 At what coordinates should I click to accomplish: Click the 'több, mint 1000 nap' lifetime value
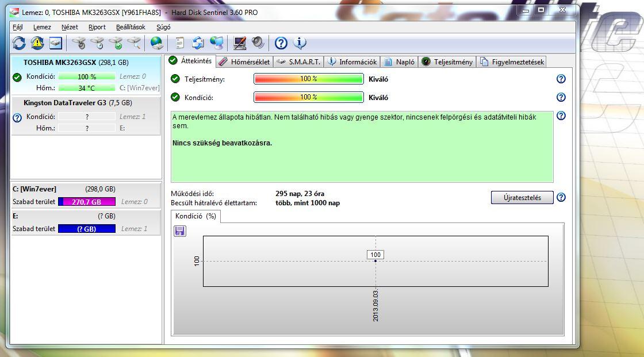[x=308, y=203]
